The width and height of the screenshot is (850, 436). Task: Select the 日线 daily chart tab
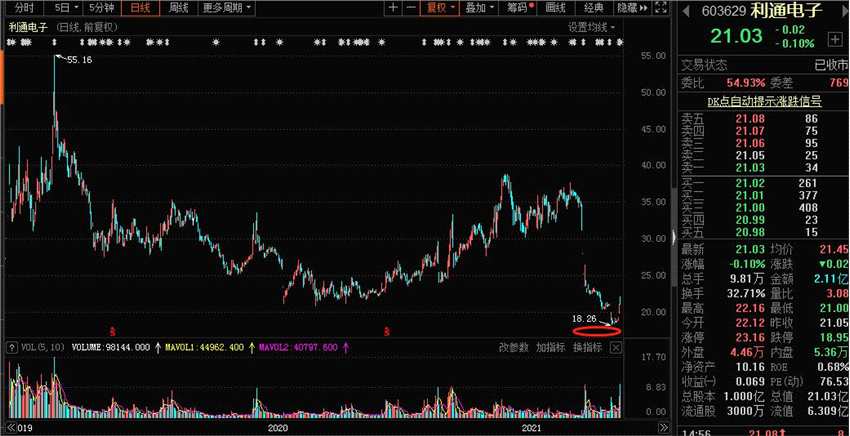pos(140,8)
